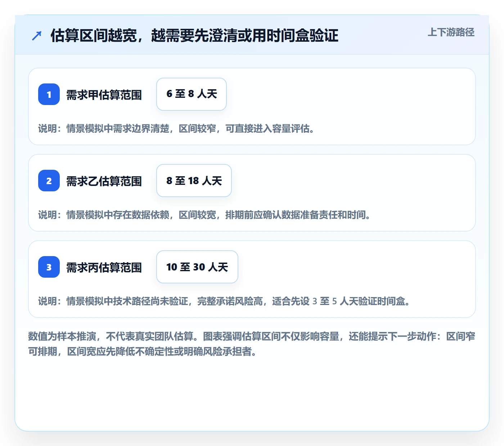
Task: Click the 8 至 18 人天 value pill
Action: 194,181
